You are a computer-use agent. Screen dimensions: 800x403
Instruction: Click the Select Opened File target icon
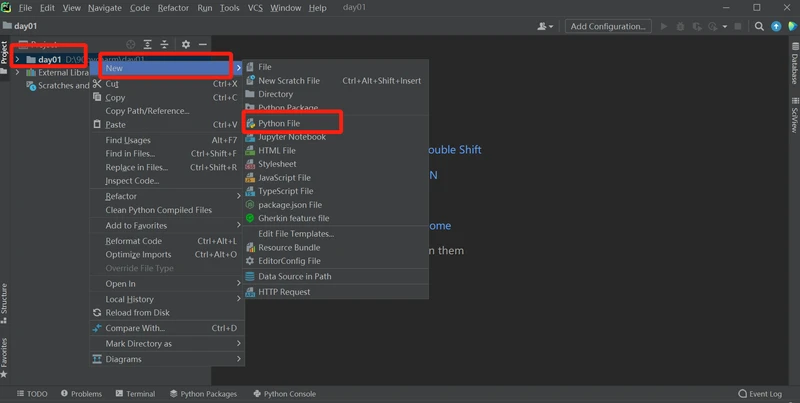point(130,45)
